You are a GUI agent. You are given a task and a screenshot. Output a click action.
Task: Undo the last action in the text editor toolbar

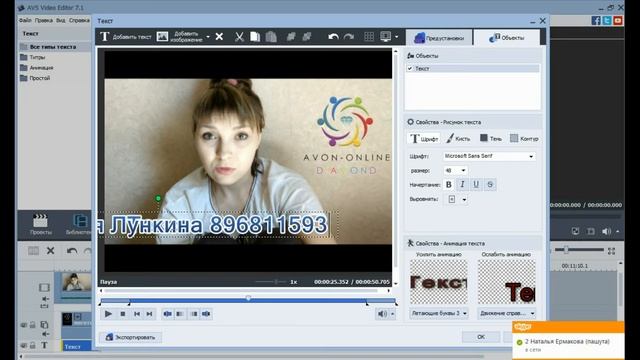[x=333, y=37]
